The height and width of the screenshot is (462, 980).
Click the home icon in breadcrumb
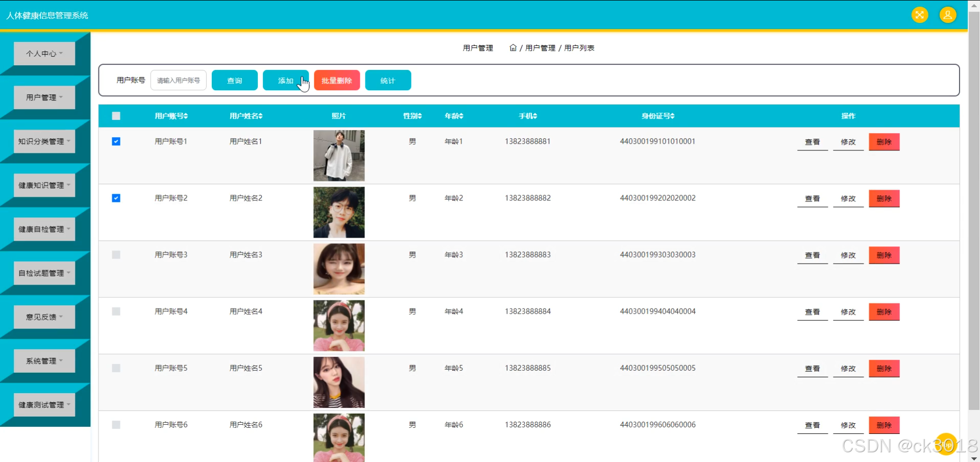click(x=513, y=47)
